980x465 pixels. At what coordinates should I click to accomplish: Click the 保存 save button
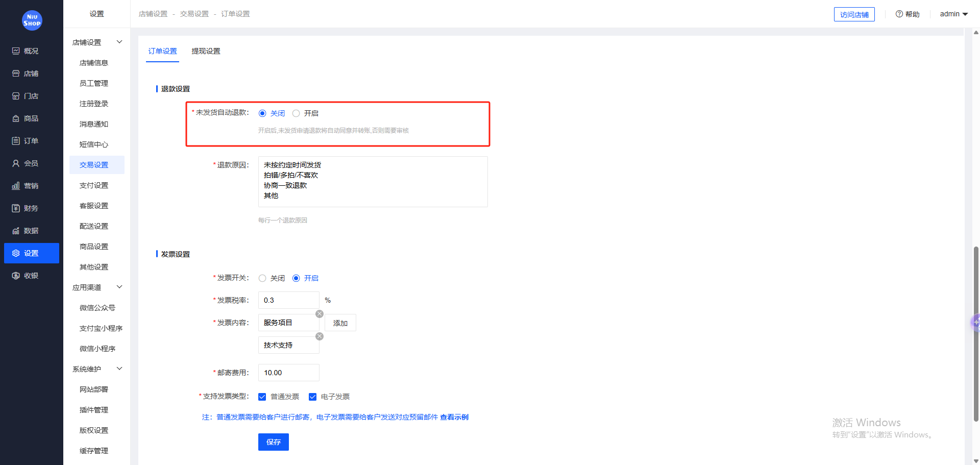[274, 442]
